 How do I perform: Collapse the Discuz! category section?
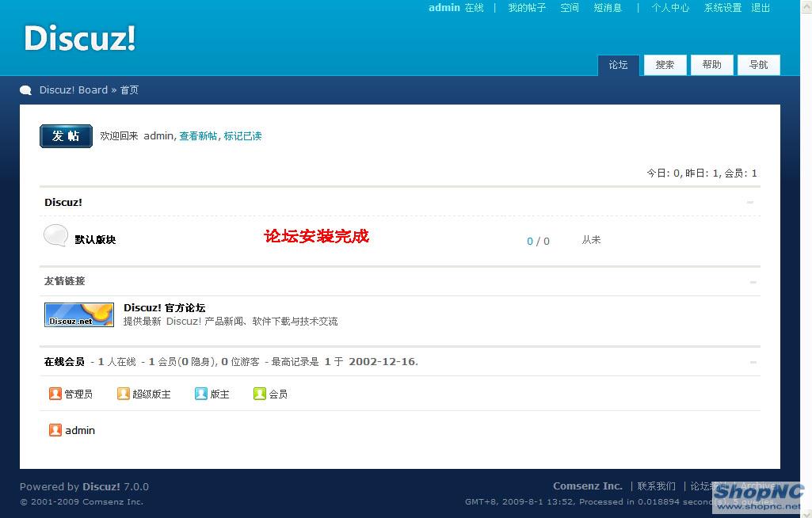click(750, 203)
